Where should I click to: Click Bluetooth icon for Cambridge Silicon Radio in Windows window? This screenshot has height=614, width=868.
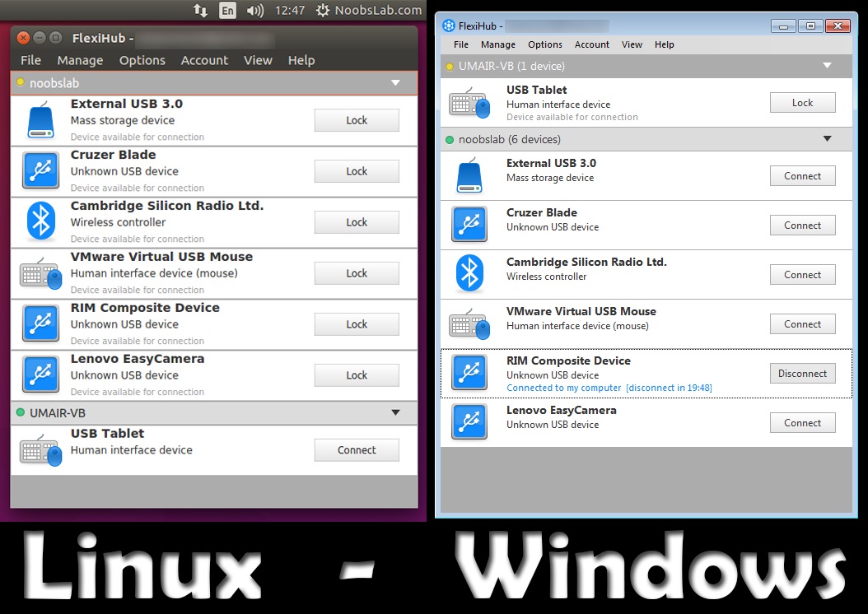tap(469, 273)
